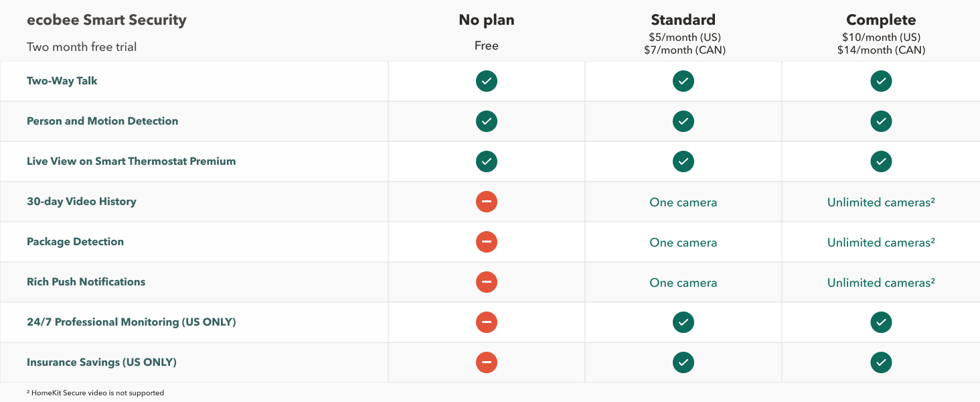Click the Two-Way Talk feature label
Viewport: 980px width, 402px height.
click(x=62, y=81)
